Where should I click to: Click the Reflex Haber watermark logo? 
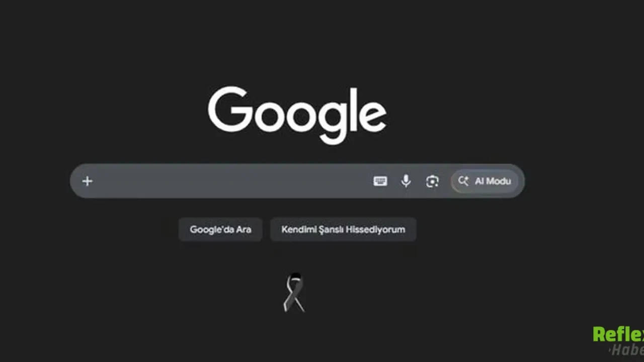[618, 341]
